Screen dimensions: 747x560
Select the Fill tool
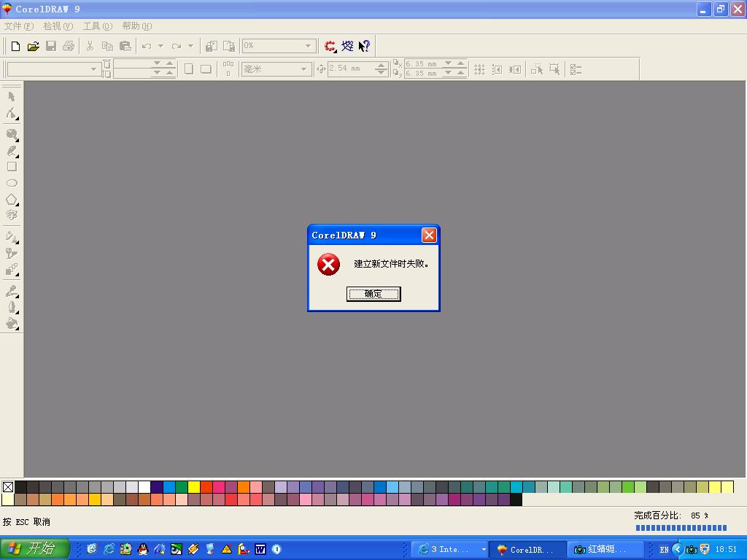pos(12,324)
